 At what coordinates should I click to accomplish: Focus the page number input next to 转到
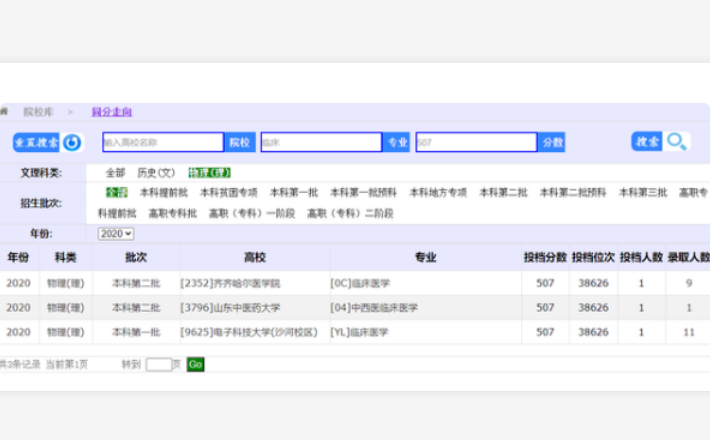point(159,364)
